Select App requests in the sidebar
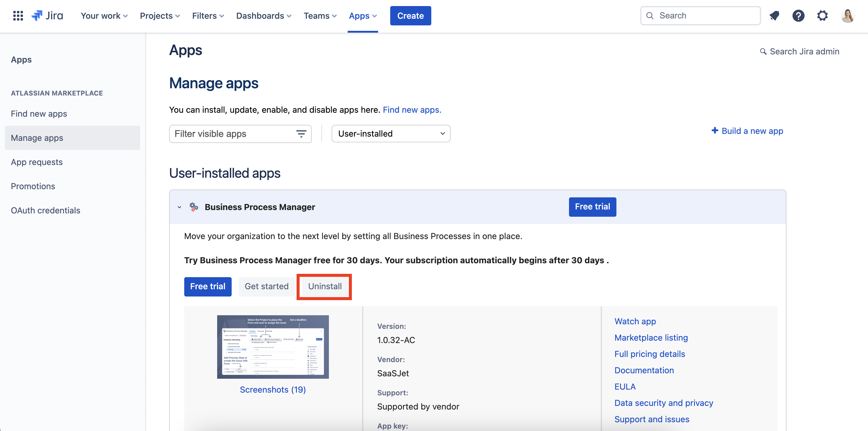The width and height of the screenshot is (868, 431). pyautogui.click(x=37, y=162)
